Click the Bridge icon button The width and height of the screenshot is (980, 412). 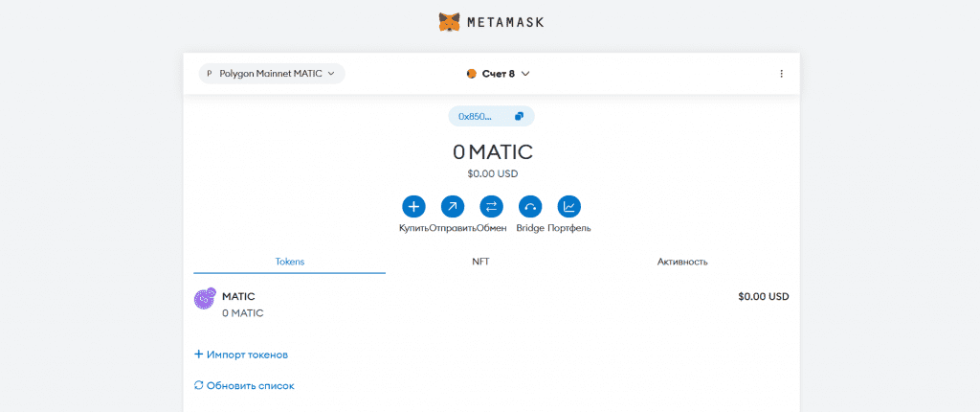(x=530, y=206)
